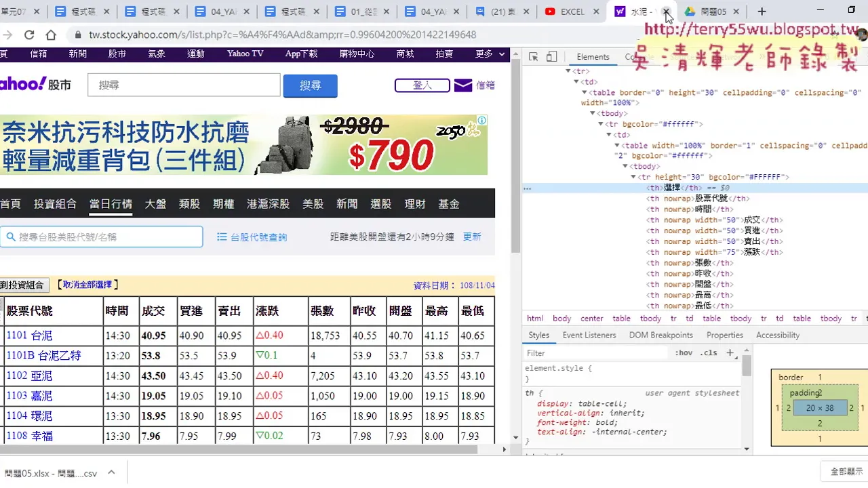The width and height of the screenshot is (868, 488).
Task: Open a new browser tab
Action: [x=762, y=12]
